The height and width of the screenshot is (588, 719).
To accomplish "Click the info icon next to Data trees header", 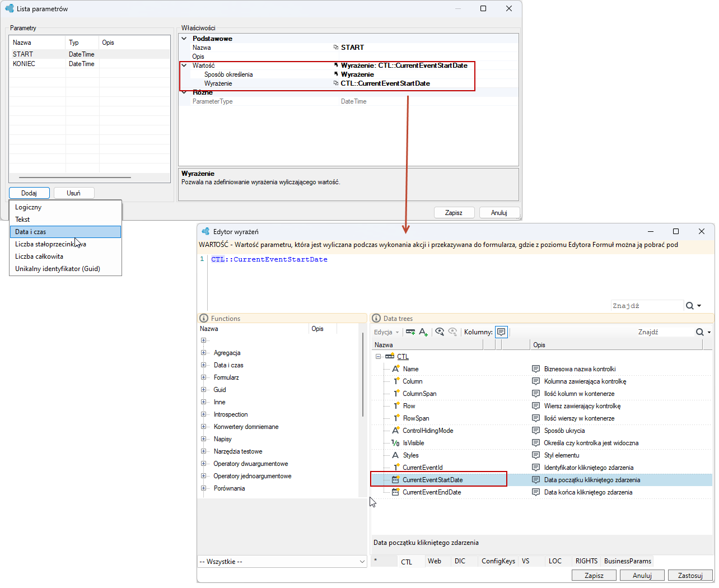I will pyautogui.click(x=376, y=319).
